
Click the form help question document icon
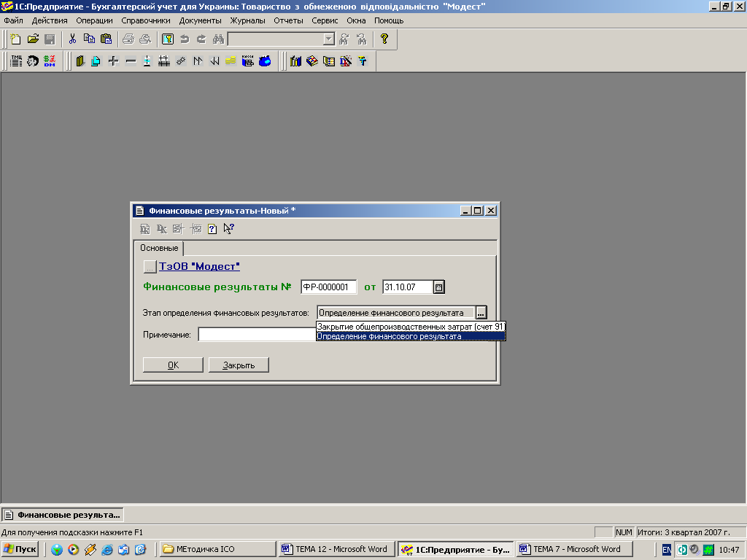coord(212,229)
